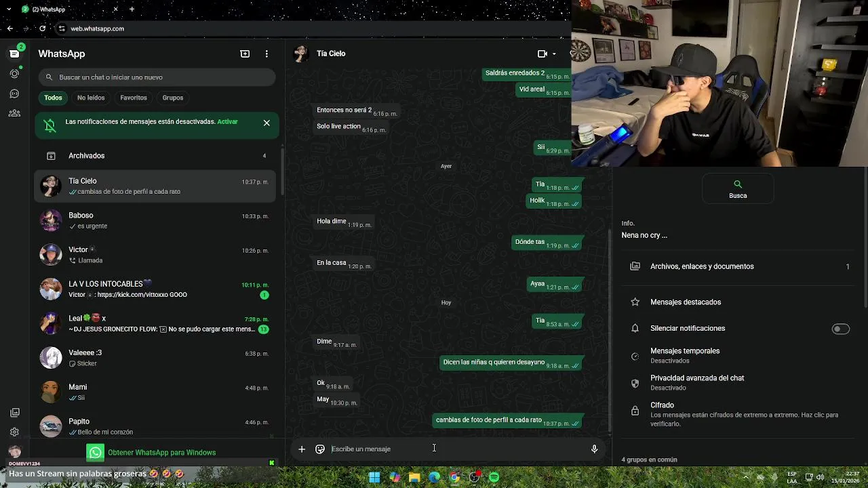Screen dimensions: 868x488
Task: Expand the call options dropdown arrow
Action: [554, 54]
